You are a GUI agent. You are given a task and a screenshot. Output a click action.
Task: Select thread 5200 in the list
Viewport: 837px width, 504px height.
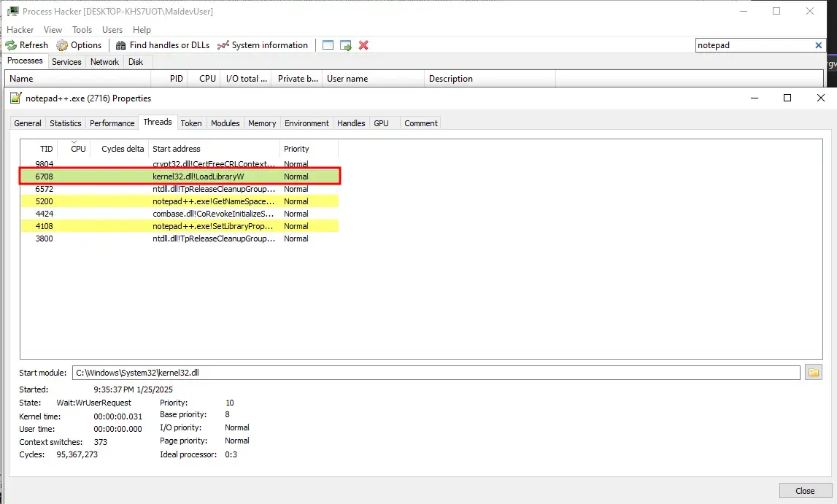tap(179, 201)
